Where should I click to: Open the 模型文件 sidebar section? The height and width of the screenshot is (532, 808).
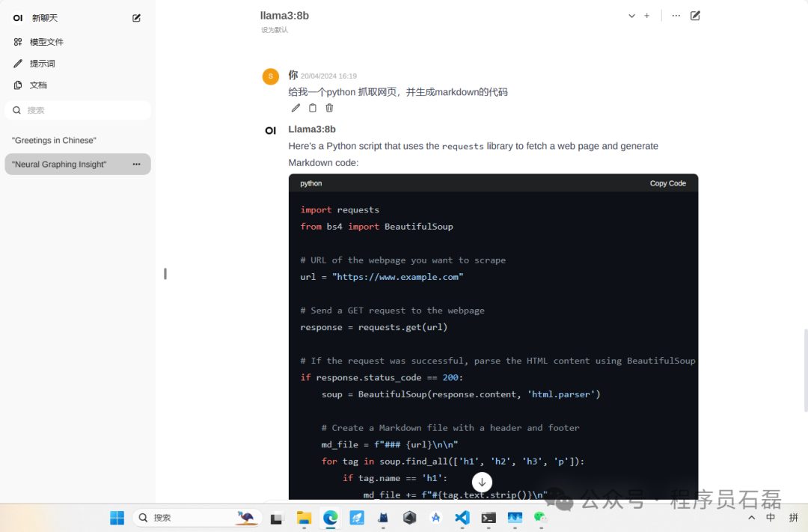click(46, 42)
